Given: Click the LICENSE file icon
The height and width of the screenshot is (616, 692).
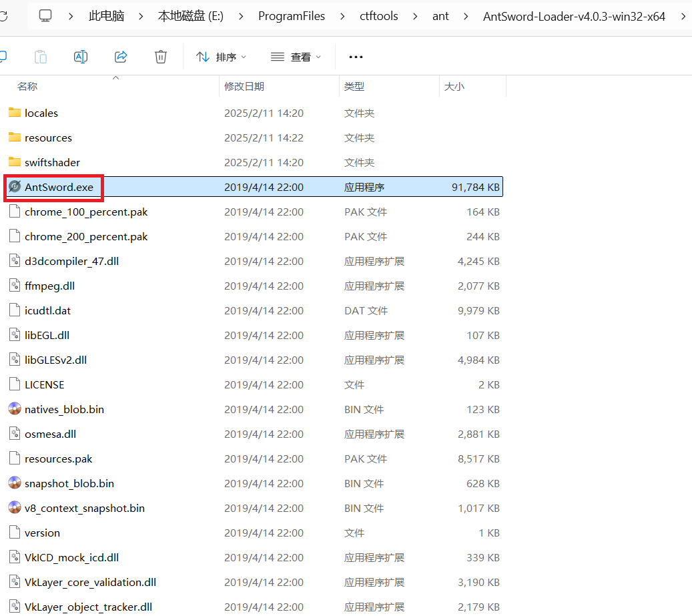Looking at the screenshot, I should 15,384.
